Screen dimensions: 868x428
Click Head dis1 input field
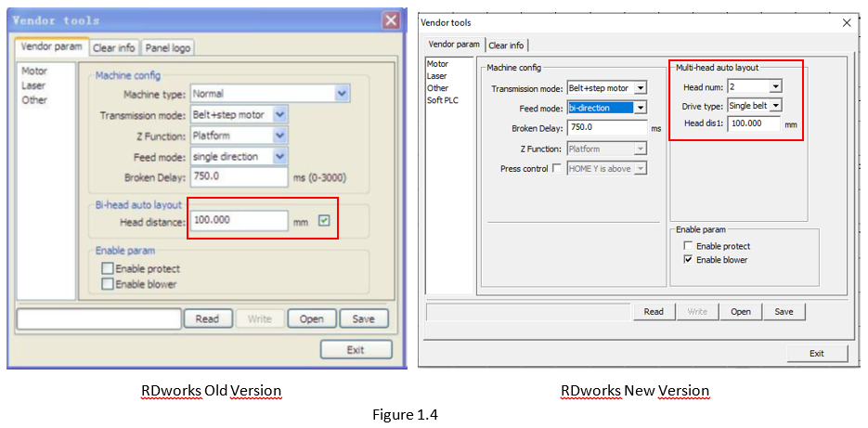click(754, 124)
